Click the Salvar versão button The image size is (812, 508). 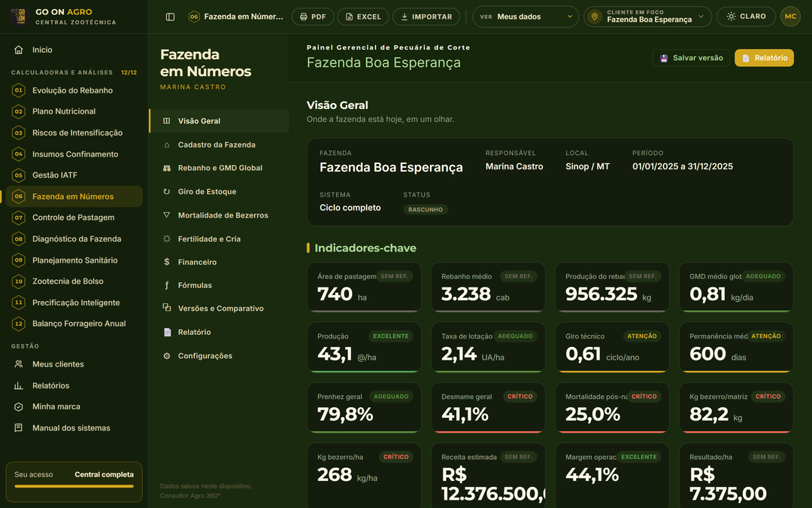coord(691,58)
